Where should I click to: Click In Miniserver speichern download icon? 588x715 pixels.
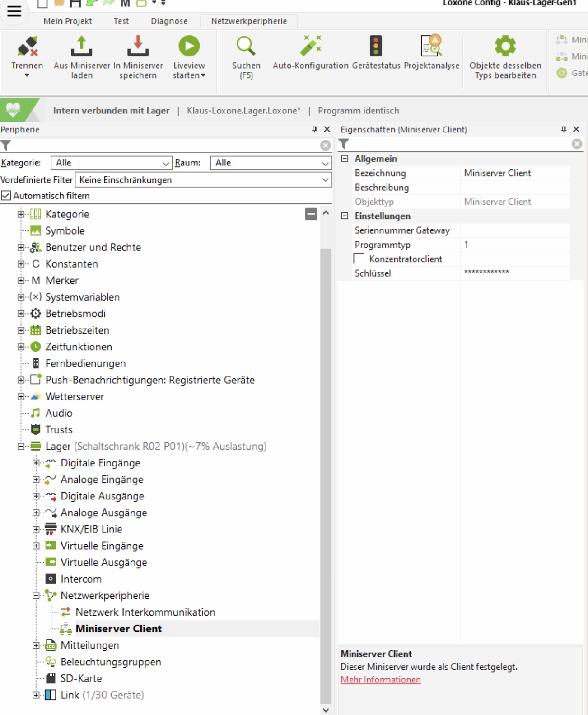(138, 47)
